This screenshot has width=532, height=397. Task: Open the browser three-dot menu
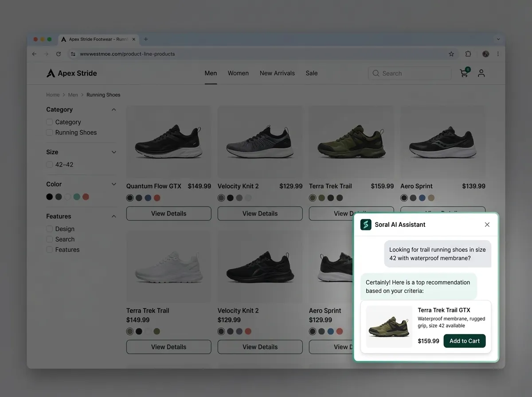pos(498,54)
